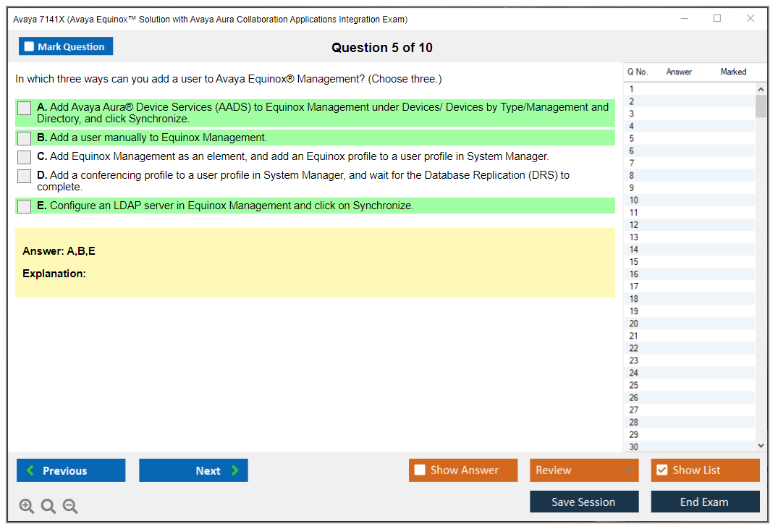Click the zoom in magnifier icon
778x532 pixels.
click(x=27, y=507)
